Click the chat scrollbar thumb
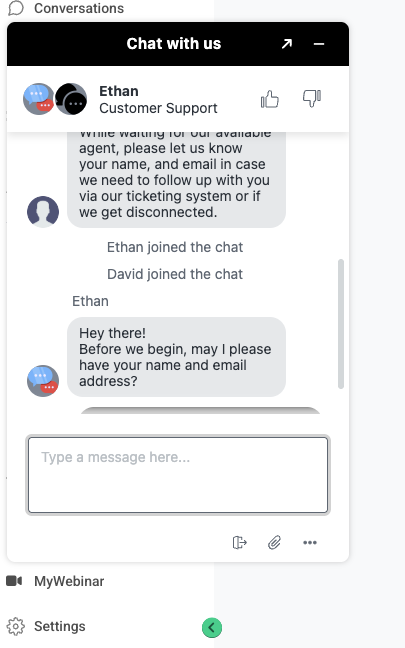 (x=341, y=324)
